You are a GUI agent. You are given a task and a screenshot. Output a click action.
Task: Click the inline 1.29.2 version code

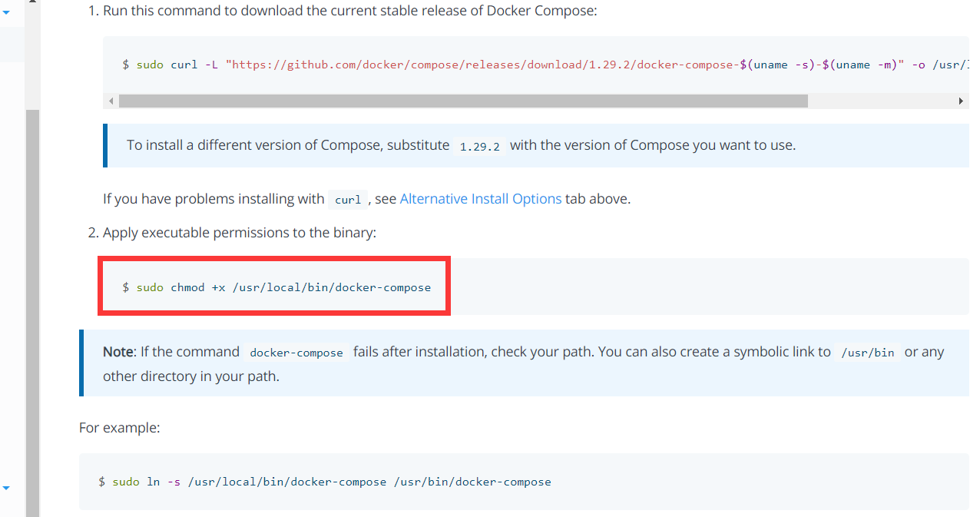coord(479,146)
